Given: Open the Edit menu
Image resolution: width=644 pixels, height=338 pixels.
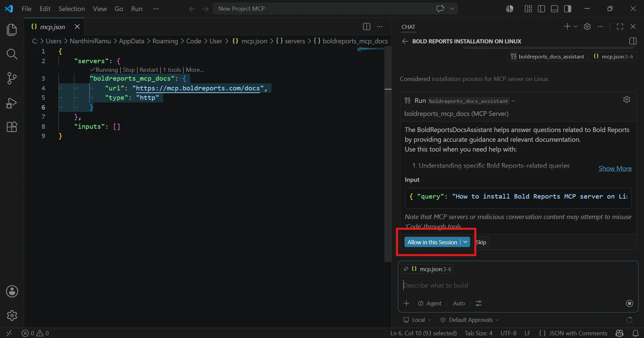Looking at the screenshot, I should [45, 9].
